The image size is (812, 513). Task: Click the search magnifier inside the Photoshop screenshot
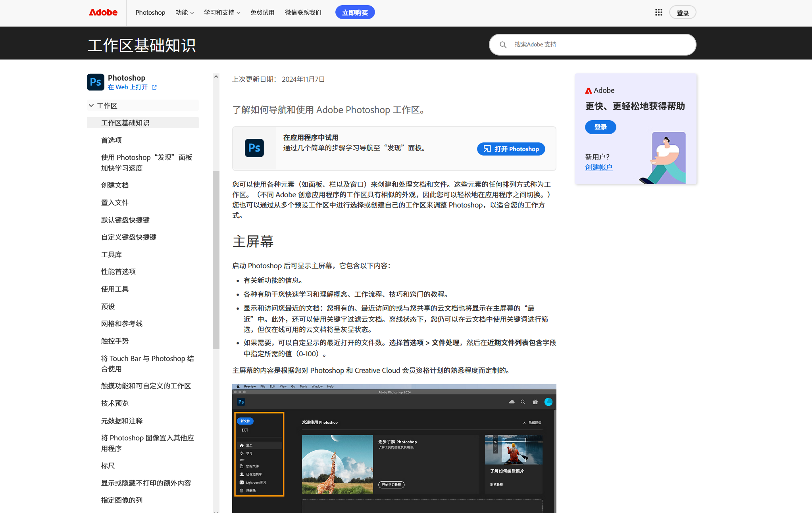point(523,402)
